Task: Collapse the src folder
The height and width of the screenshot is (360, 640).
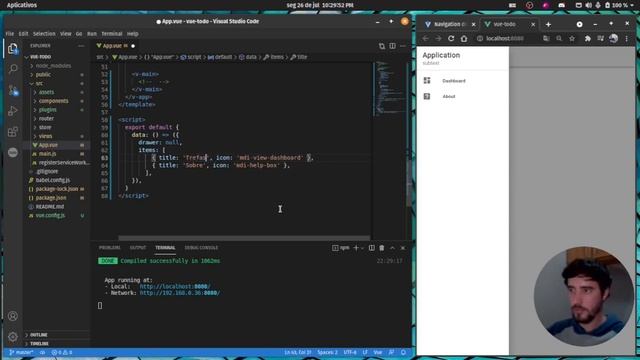Action: [x=39, y=83]
